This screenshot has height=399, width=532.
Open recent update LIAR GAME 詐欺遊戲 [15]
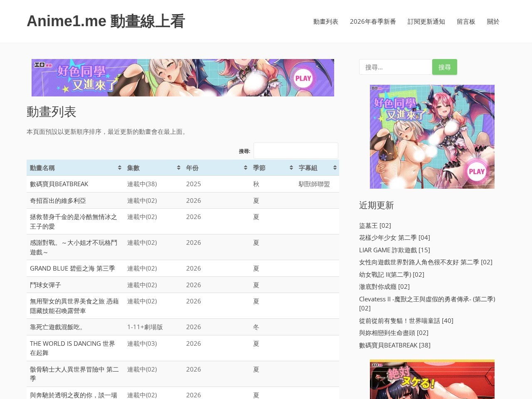pos(394,250)
